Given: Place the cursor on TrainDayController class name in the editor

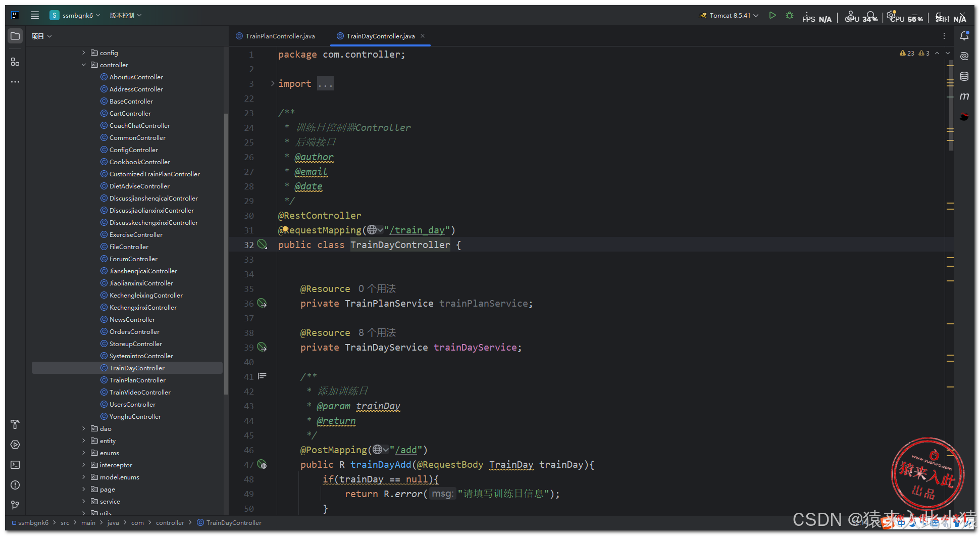Looking at the screenshot, I should tap(400, 245).
